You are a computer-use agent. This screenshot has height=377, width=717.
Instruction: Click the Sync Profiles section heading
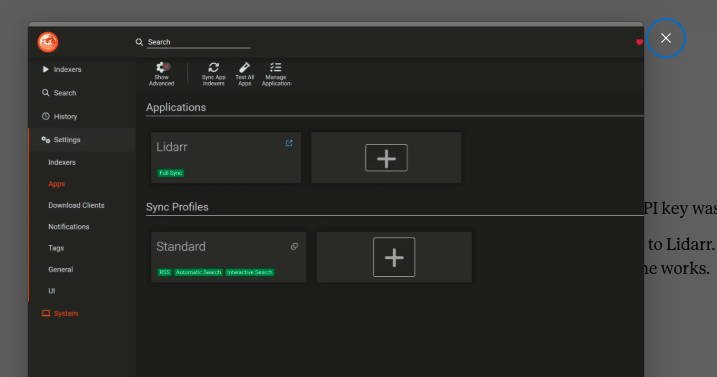(x=177, y=207)
